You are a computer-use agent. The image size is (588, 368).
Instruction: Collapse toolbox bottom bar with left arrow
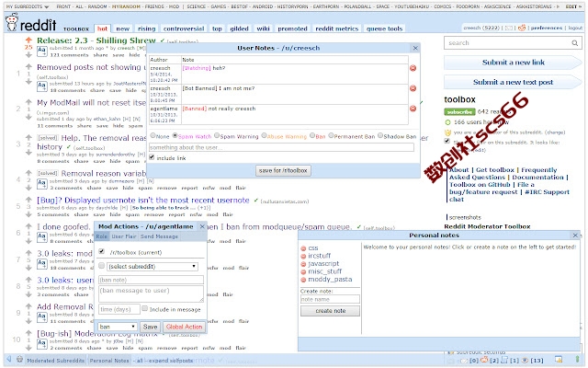[x=9, y=359]
